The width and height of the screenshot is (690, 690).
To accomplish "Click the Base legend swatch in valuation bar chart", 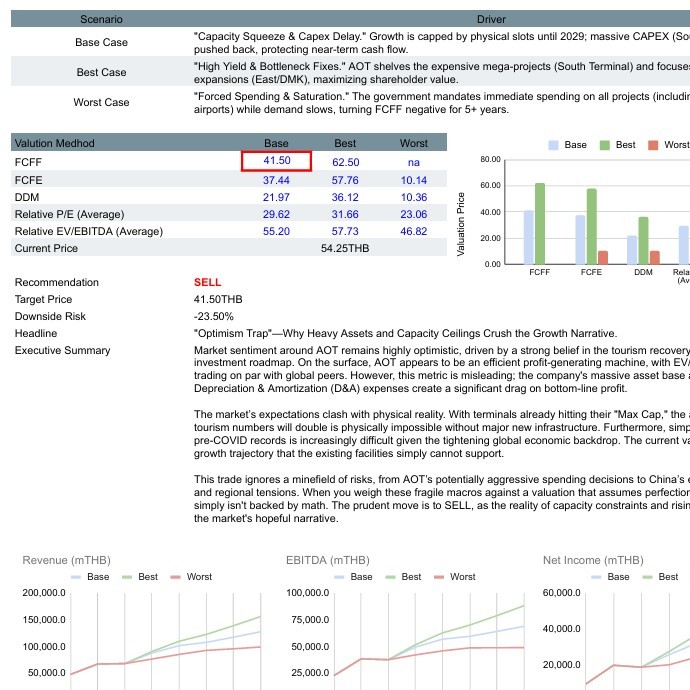I will pyautogui.click(x=554, y=145).
